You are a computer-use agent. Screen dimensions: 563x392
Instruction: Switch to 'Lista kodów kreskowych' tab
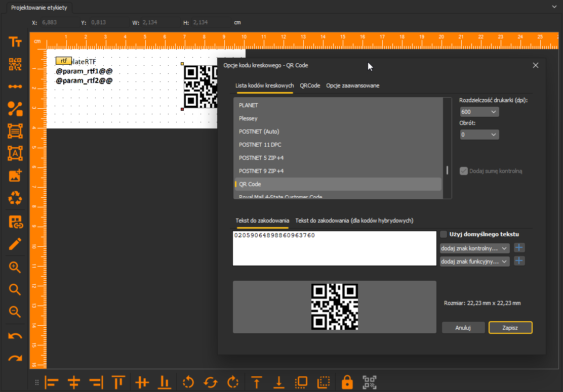coord(265,85)
